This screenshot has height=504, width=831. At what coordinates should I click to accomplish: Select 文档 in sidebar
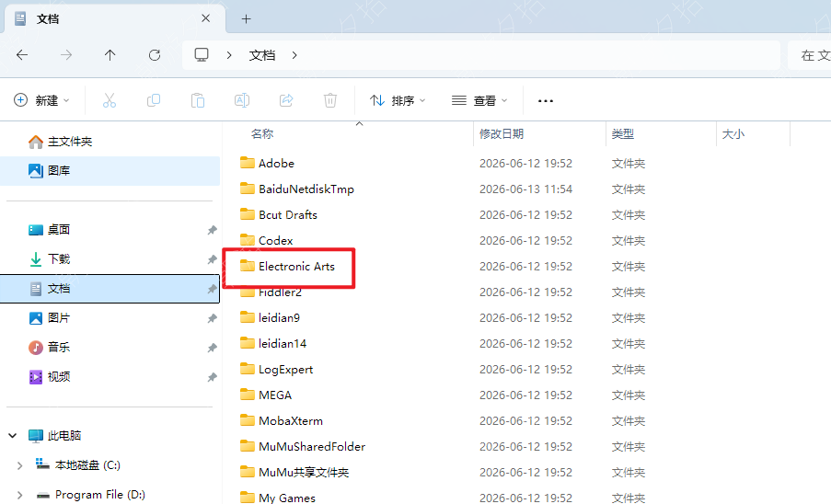coord(110,289)
